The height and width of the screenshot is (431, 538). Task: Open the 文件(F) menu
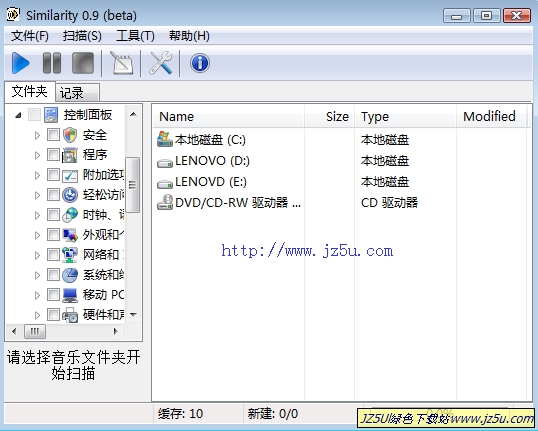[30, 36]
